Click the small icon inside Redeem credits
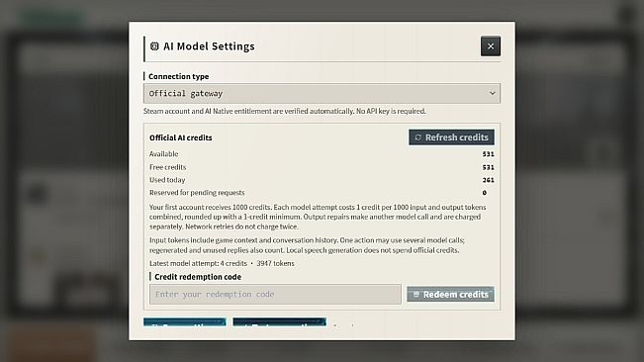 [x=416, y=295]
